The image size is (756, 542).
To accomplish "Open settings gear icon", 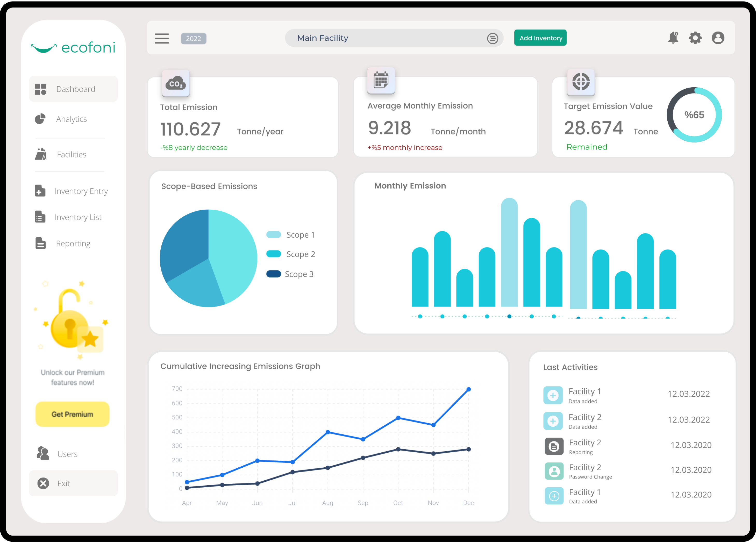I will click(x=695, y=38).
